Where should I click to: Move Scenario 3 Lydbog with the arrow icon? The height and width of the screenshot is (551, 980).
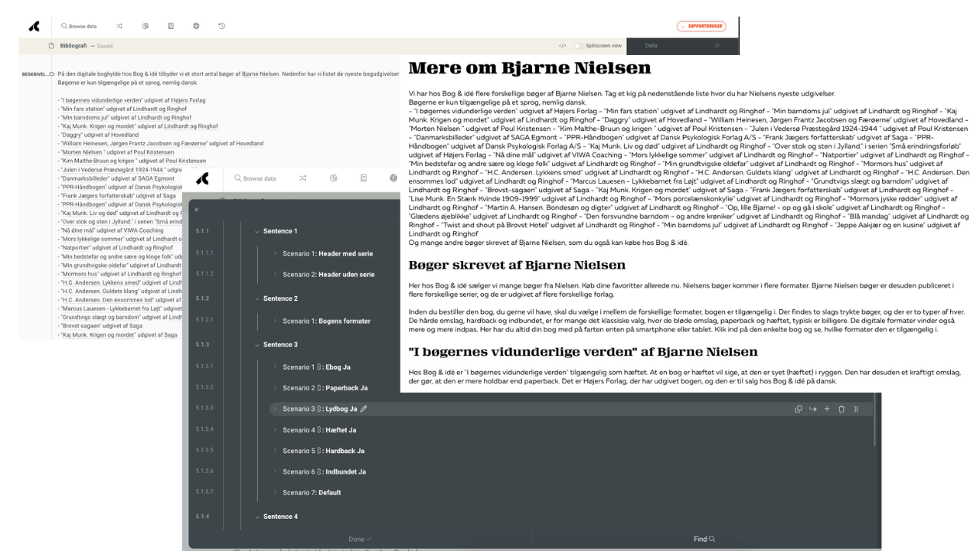click(x=812, y=409)
